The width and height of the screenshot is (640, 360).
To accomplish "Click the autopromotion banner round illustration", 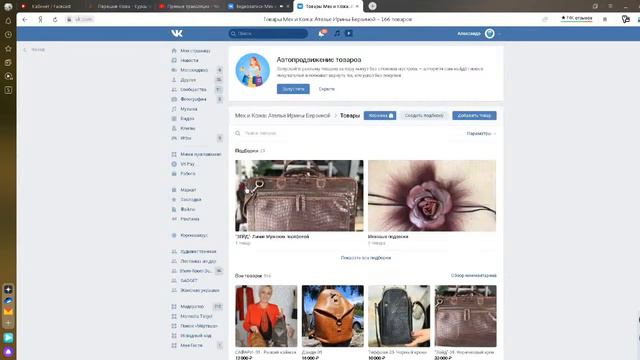I will [253, 71].
